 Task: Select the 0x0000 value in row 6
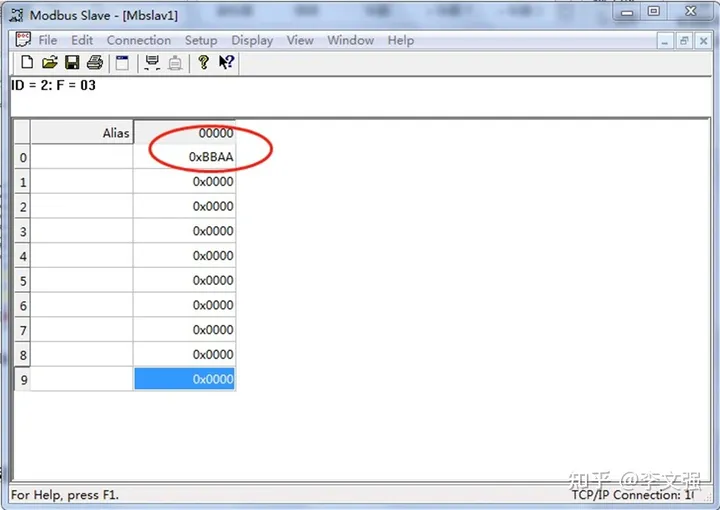185,305
